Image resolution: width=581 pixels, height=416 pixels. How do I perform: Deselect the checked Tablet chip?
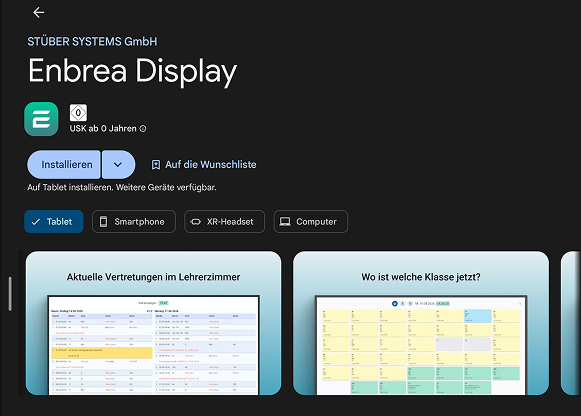54,222
